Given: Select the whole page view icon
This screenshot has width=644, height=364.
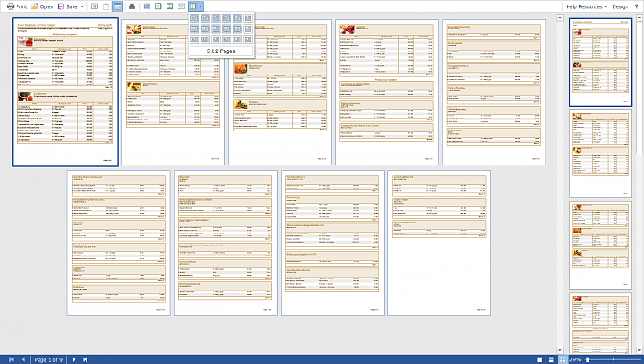Looking at the screenshot, I should (x=158, y=6).
